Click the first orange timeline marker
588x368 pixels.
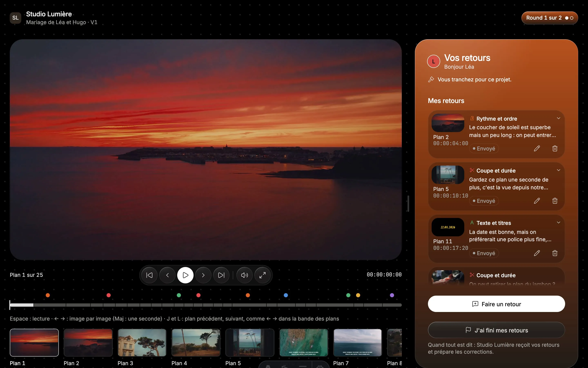tap(48, 295)
